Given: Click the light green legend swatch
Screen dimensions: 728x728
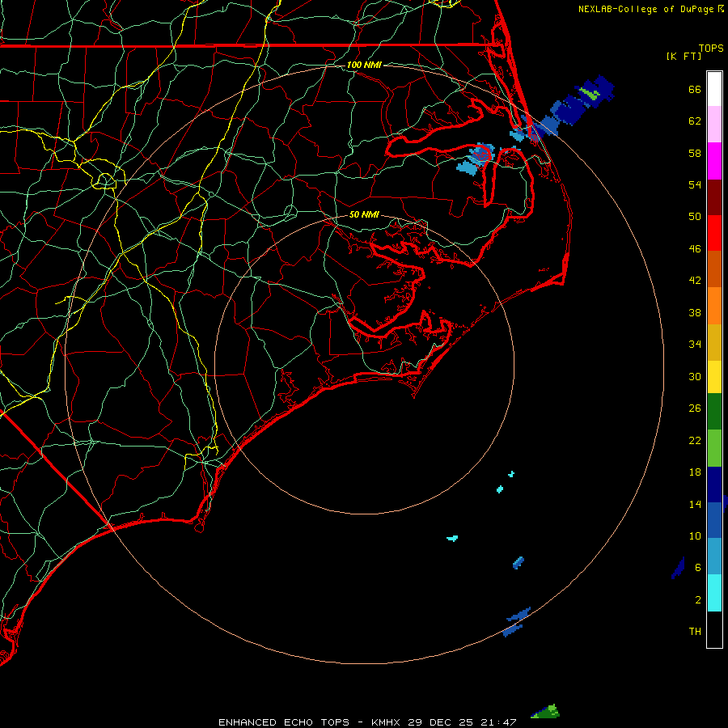Looking at the screenshot, I should (714, 448).
